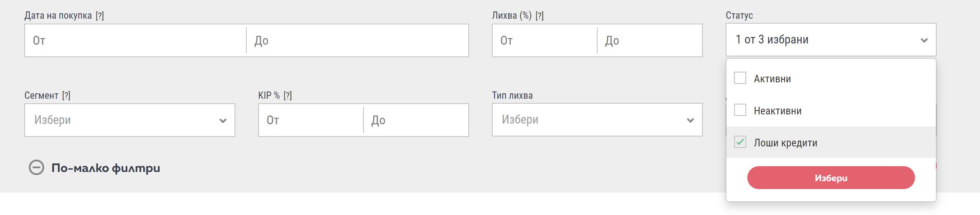Click the Тип лихва chevron arrow

(690, 120)
